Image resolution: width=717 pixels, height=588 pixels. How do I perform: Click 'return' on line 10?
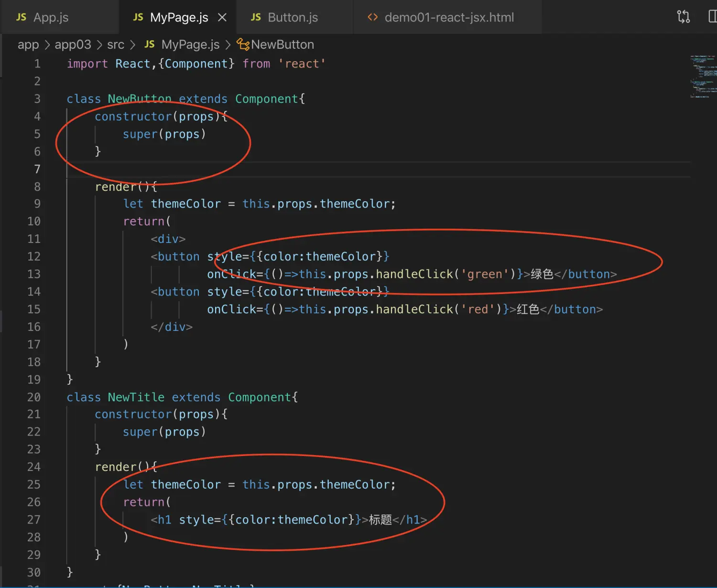click(144, 222)
